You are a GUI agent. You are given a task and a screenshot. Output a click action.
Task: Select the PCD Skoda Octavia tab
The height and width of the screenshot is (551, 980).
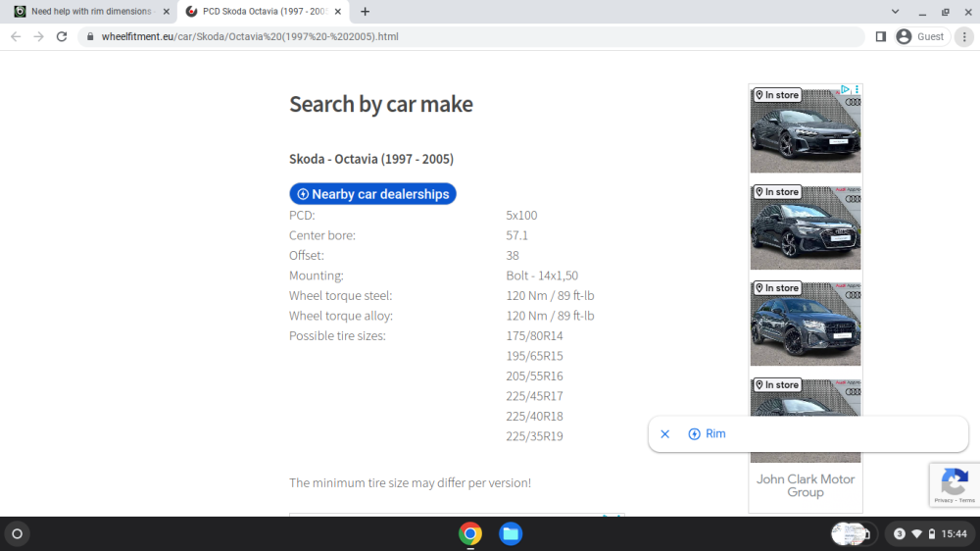[265, 11]
